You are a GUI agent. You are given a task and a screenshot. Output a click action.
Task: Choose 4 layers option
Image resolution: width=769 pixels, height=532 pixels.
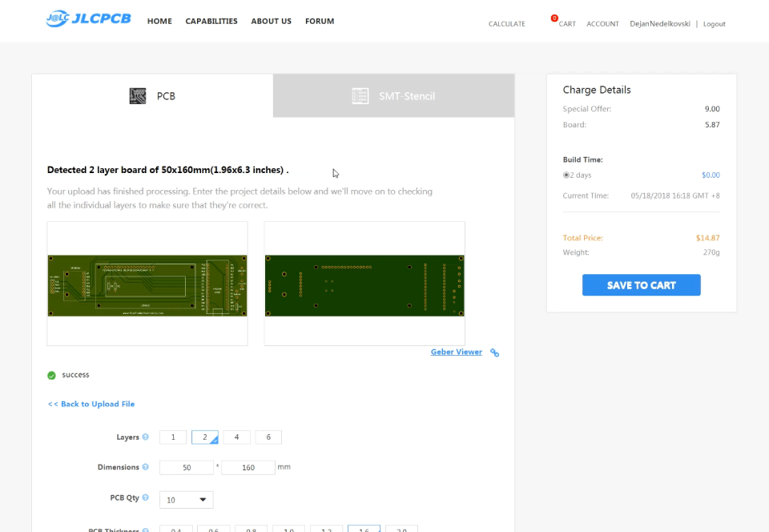(x=236, y=437)
